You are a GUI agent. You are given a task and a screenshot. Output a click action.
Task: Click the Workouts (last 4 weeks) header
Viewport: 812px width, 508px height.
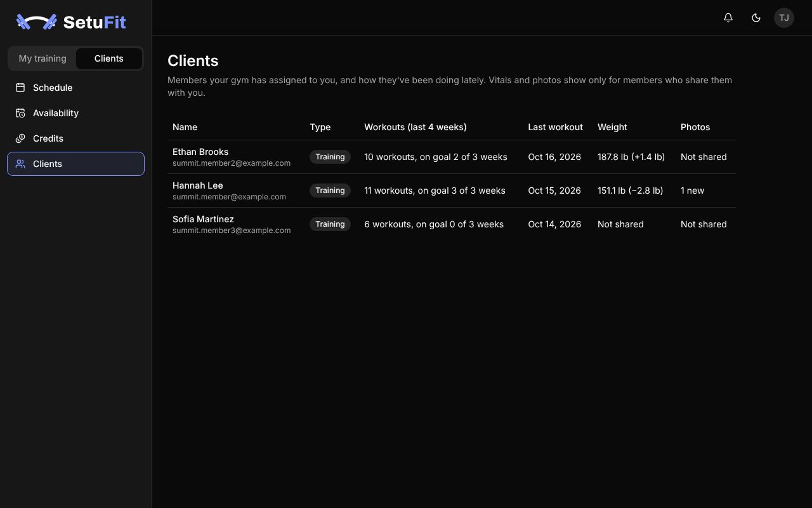[x=416, y=127]
